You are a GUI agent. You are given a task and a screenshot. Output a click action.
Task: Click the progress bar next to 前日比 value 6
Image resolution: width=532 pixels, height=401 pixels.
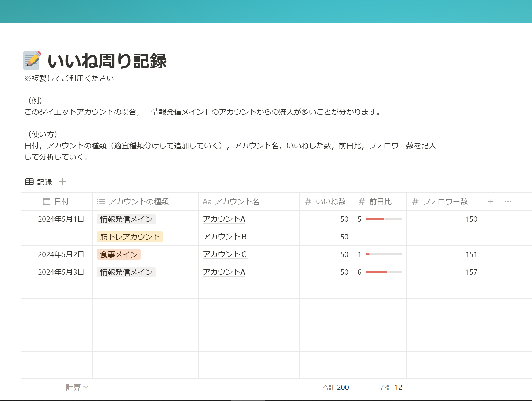[x=383, y=272]
